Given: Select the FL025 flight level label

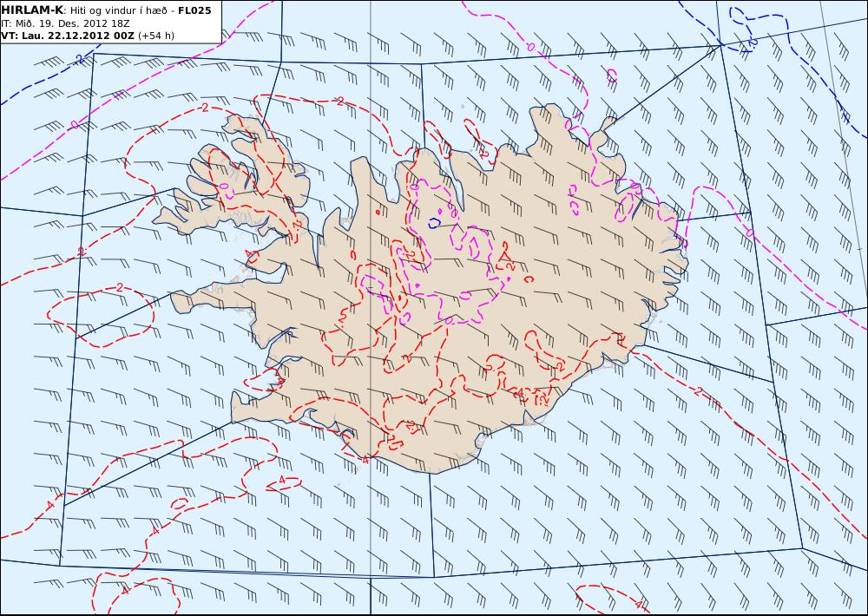Looking at the screenshot, I should click(x=194, y=10).
